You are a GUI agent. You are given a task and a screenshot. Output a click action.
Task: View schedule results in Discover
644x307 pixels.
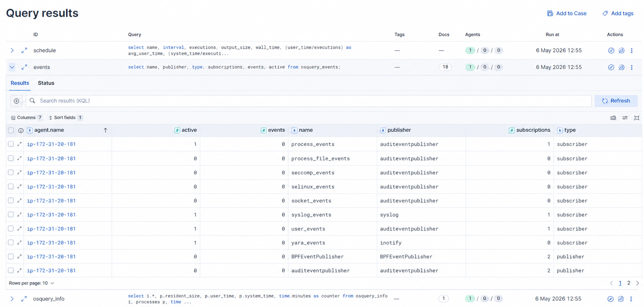pos(611,50)
